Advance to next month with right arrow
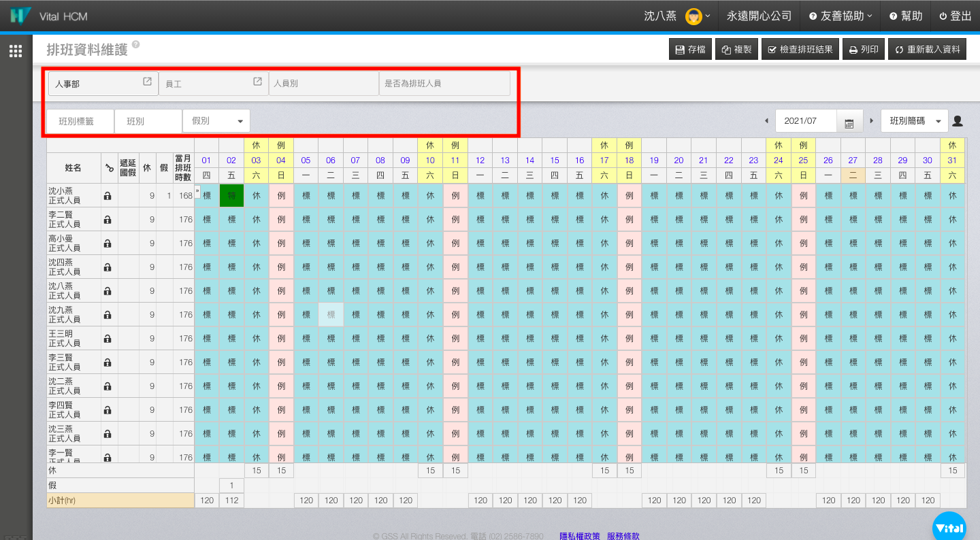This screenshot has height=540, width=980. (x=871, y=121)
